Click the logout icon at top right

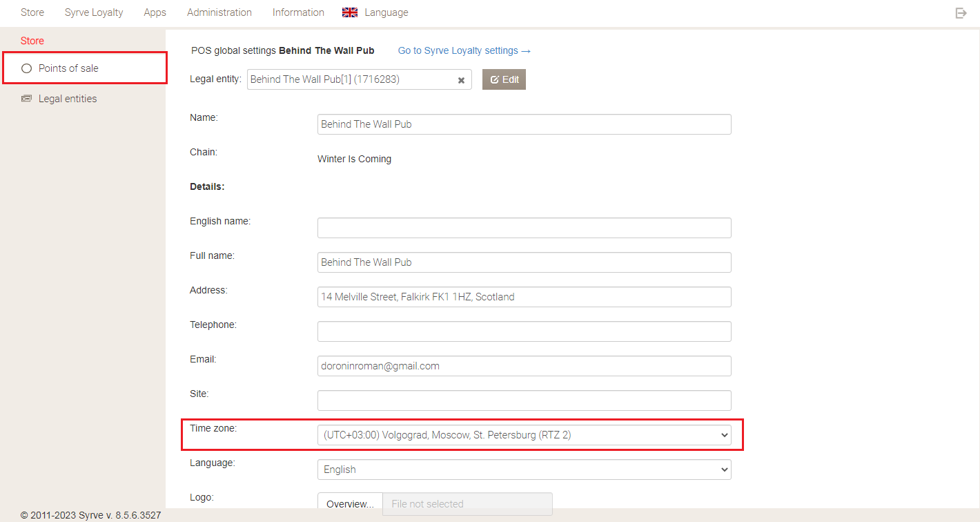click(x=961, y=13)
